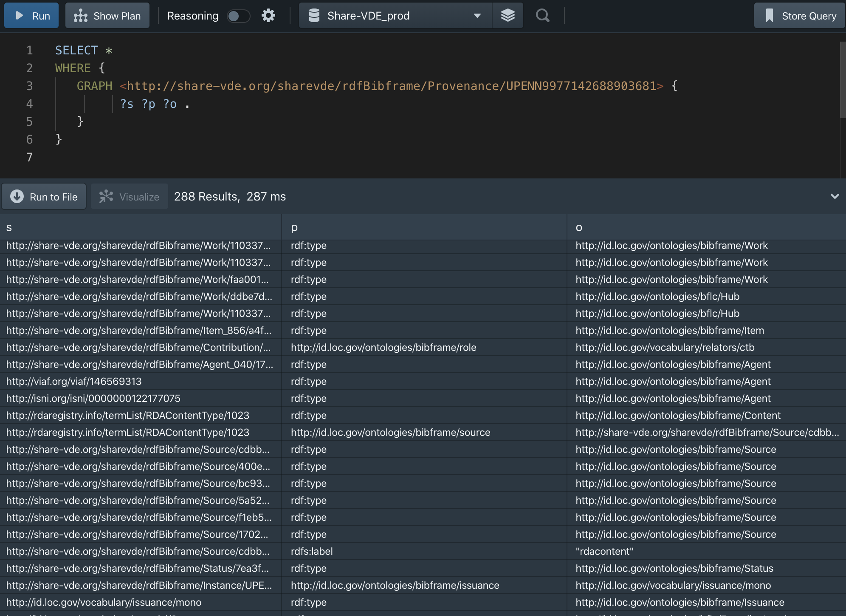Click the Store Query button
The image size is (846, 616).
(798, 15)
